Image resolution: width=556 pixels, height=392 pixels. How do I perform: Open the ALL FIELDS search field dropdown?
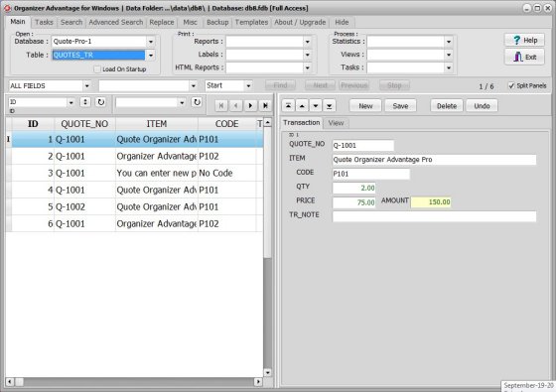pos(87,85)
